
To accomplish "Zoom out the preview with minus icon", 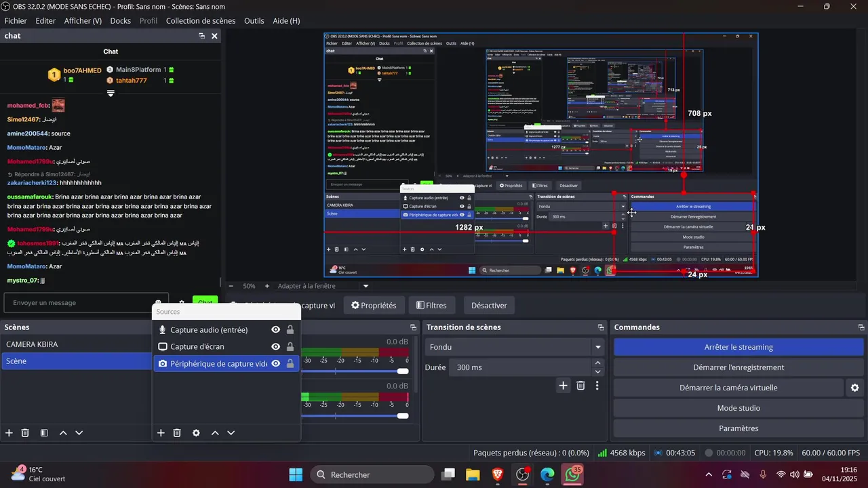I will (x=231, y=286).
